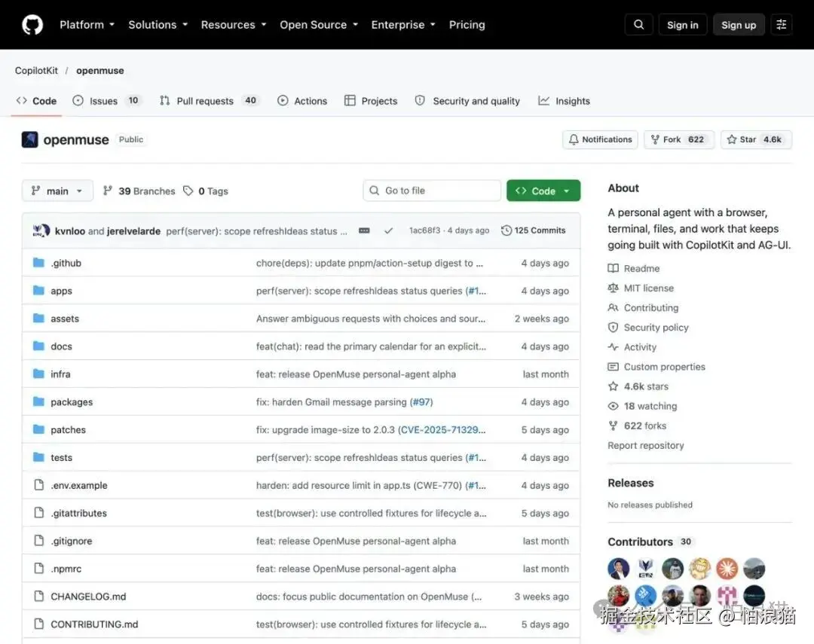Image resolution: width=814 pixels, height=644 pixels.
Task: Click the Sign up button
Action: tap(739, 24)
